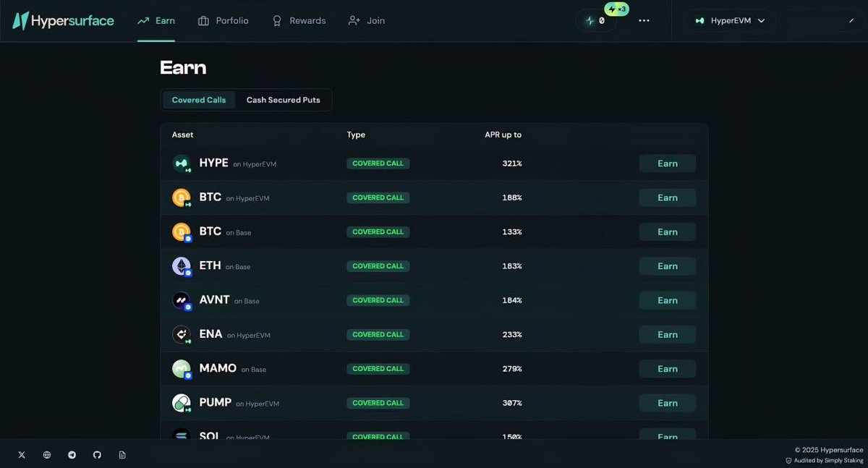Click Earn button for BTC on Base
Screen dimensions: 868x468
coord(667,232)
